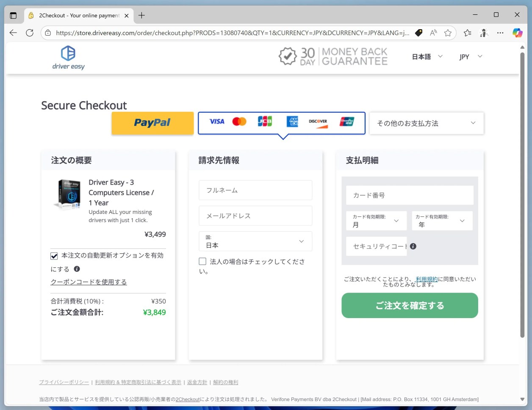Viewport: 532px width, 410px height.
Task: Click クーポンコードを使用する link
Action: coord(89,282)
